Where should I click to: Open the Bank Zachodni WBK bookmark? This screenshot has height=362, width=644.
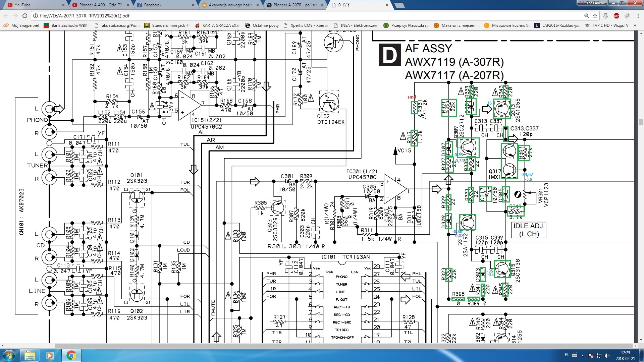tap(66, 25)
